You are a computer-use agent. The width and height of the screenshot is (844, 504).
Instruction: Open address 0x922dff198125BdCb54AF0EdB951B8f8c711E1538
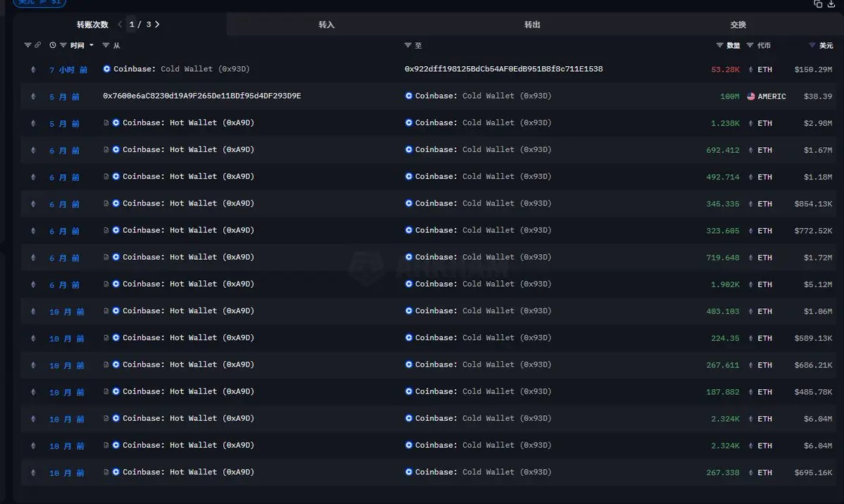[504, 69]
